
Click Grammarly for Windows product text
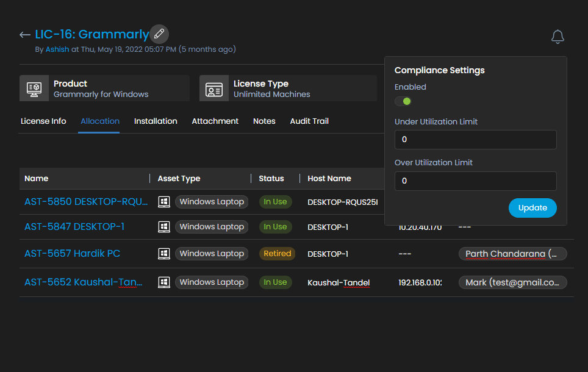pos(101,95)
